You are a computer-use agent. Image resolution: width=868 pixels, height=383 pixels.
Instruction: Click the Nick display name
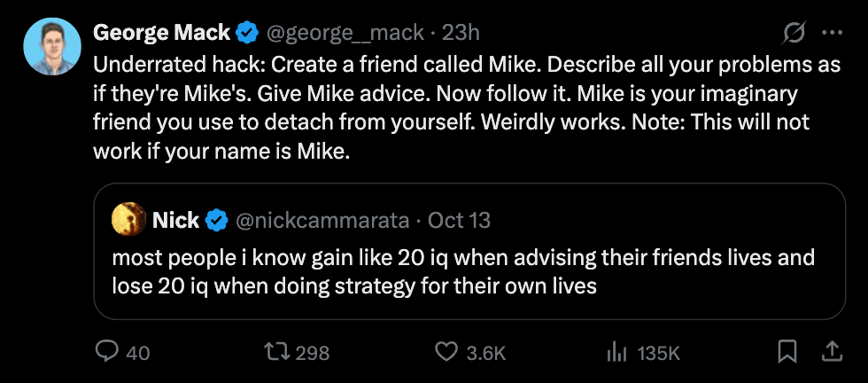[175, 219]
